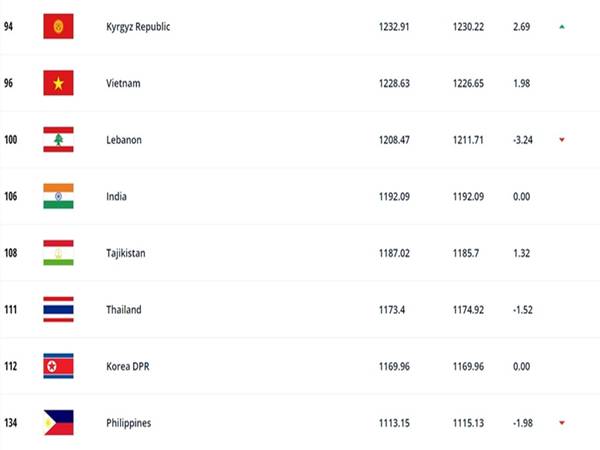Click green up arrow for Kyrgyz Republic
Image resolution: width=600 pixels, height=450 pixels.
(562, 27)
